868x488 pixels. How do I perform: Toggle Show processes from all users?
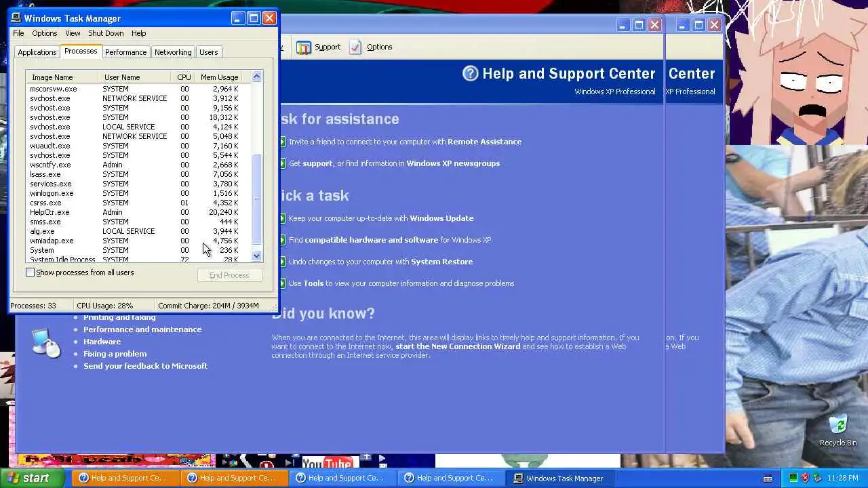tap(30, 272)
